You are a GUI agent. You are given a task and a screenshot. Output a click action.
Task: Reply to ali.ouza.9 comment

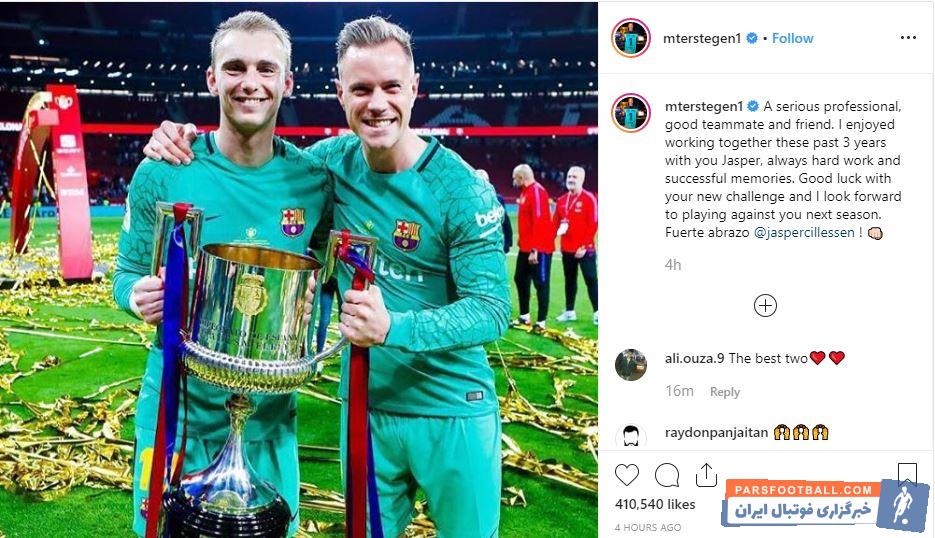725,392
